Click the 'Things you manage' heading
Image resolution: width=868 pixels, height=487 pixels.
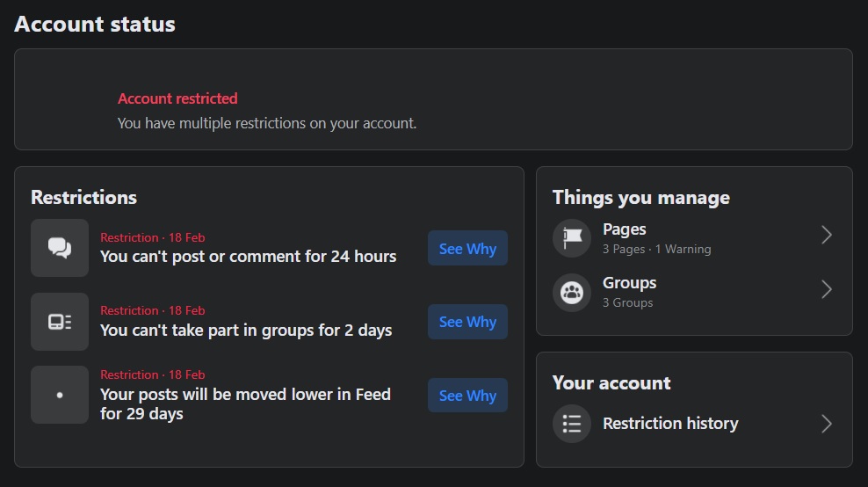tap(641, 198)
